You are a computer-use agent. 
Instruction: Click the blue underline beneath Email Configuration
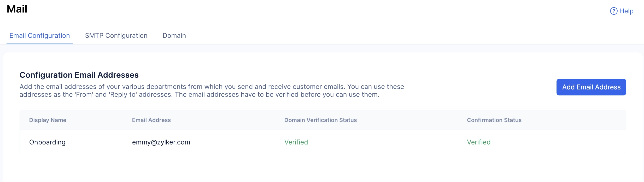tap(40, 44)
